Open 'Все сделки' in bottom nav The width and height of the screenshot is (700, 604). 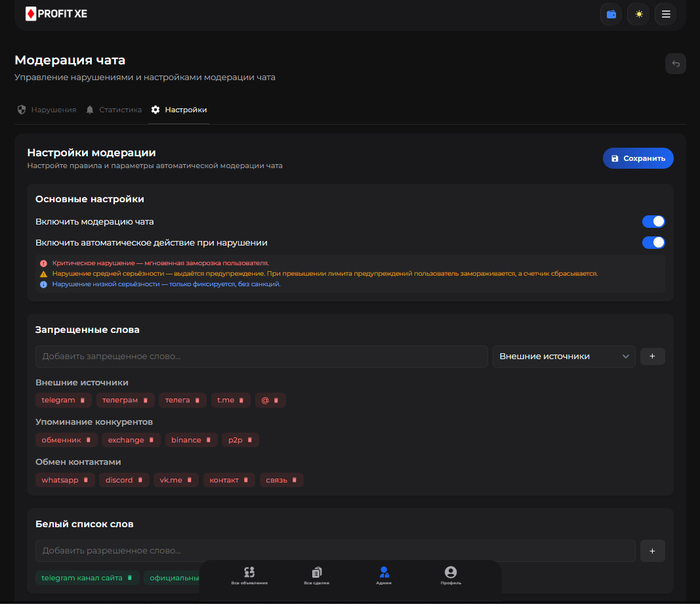[316, 575]
